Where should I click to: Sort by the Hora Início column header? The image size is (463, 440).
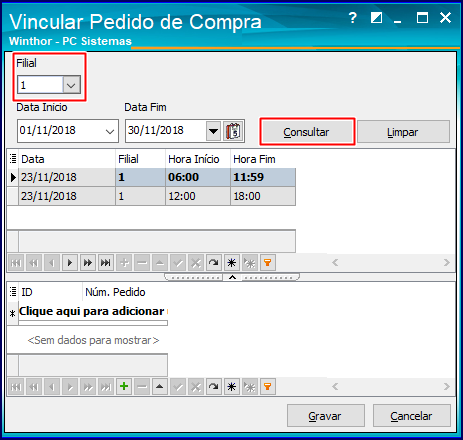(x=198, y=159)
